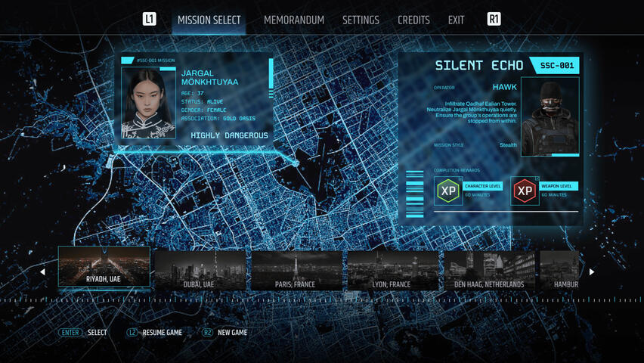Click the L2 Resume Game prompt icon
The width and height of the screenshot is (644, 363).
(x=133, y=333)
